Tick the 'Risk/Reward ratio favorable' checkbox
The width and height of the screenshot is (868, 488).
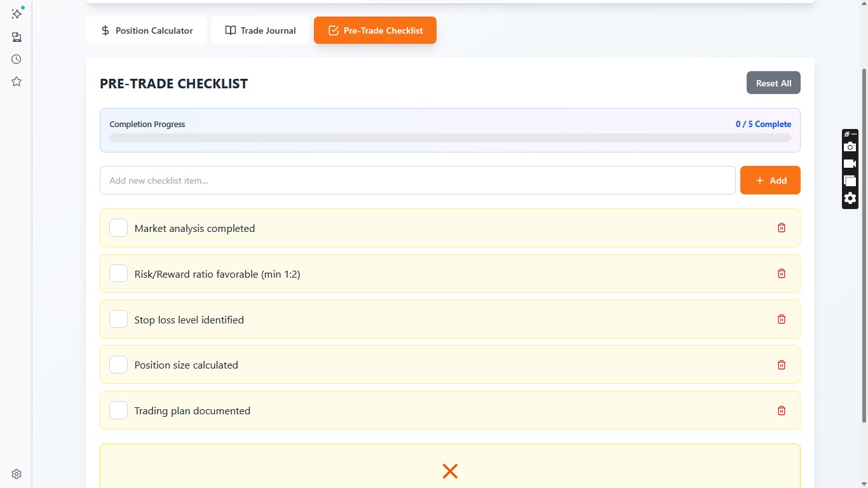[119, 274]
